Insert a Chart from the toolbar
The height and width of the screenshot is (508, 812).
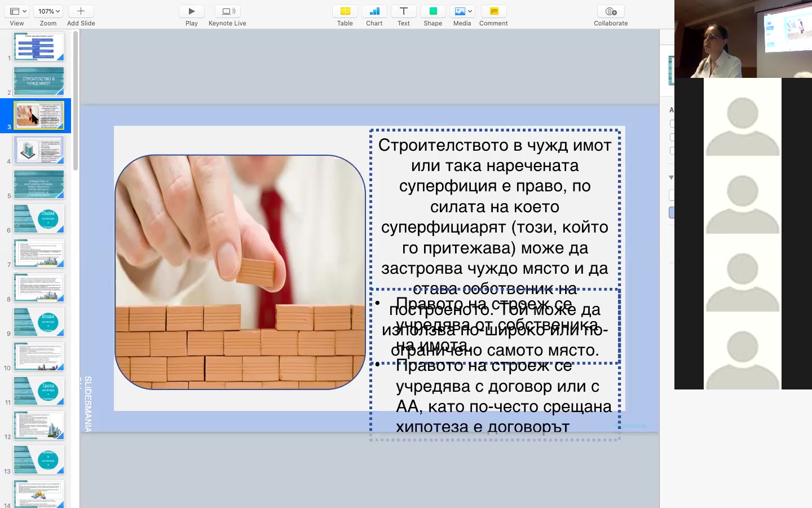(x=374, y=11)
